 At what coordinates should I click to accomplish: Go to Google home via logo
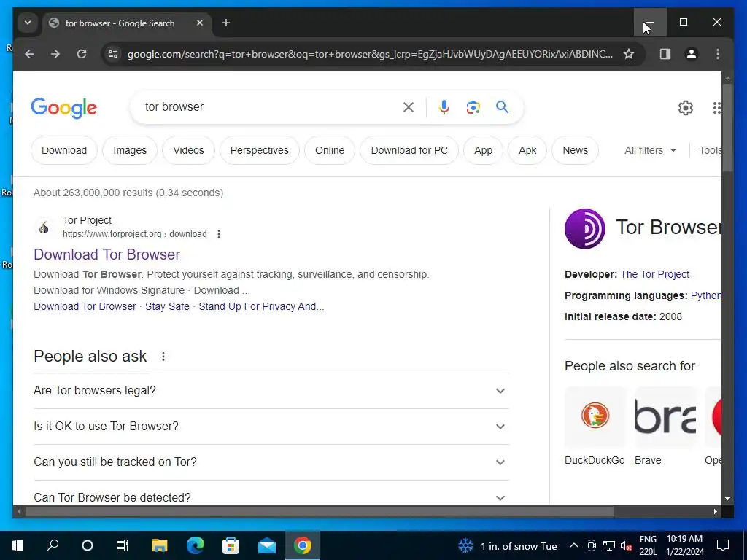pyautogui.click(x=64, y=108)
